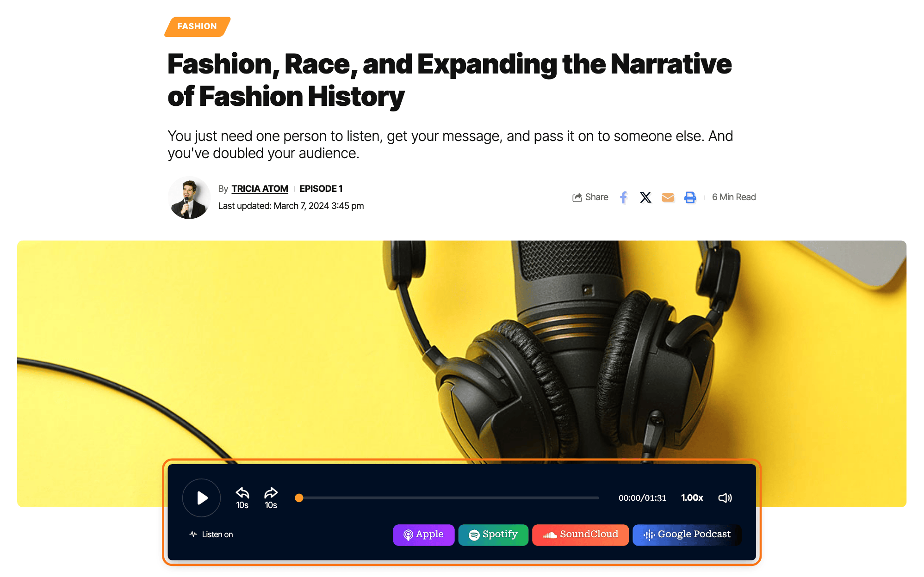Click the Share arrow icon
Screen dimensions: 924x577
(x=577, y=197)
